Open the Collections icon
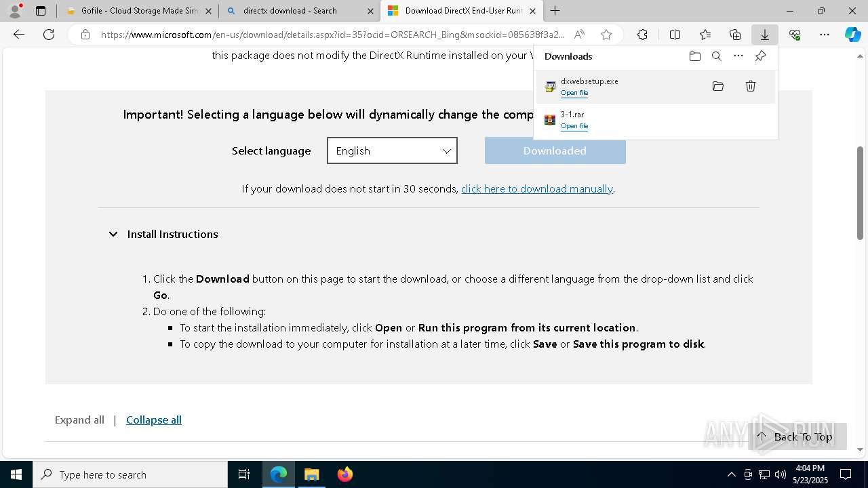Viewport: 868px width, 488px height. [735, 35]
